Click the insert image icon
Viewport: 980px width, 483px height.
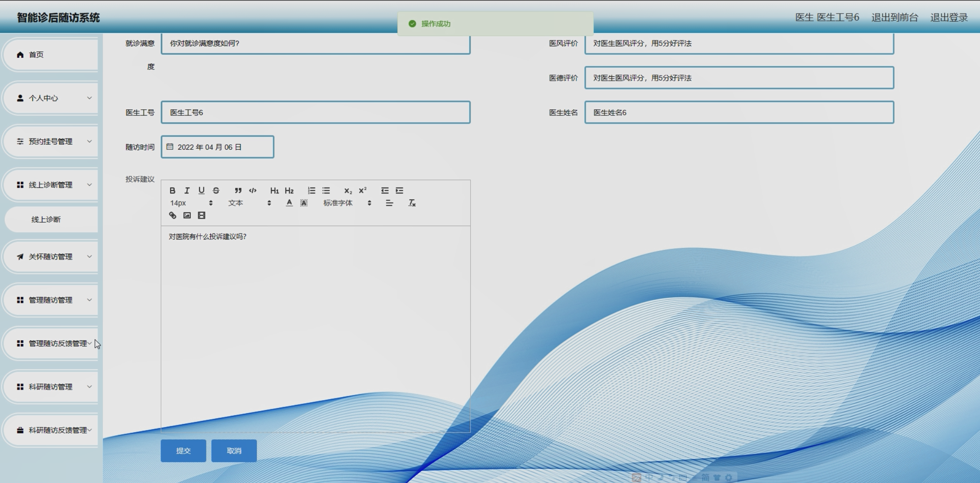tap(187, 215)
